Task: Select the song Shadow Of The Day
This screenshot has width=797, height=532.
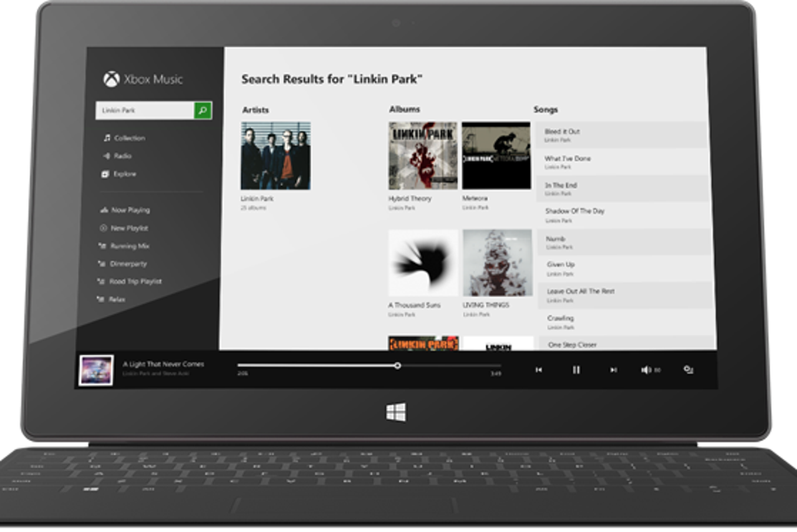Action: 624,215
